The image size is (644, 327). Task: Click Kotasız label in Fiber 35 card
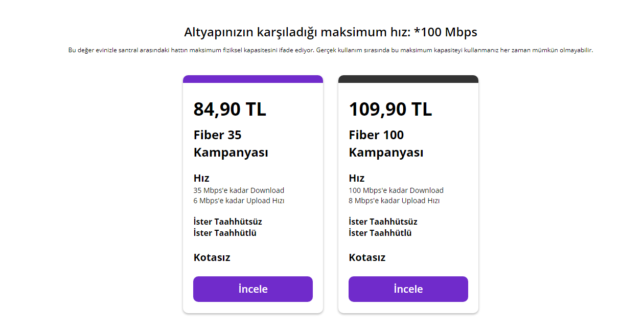point(212,257)
